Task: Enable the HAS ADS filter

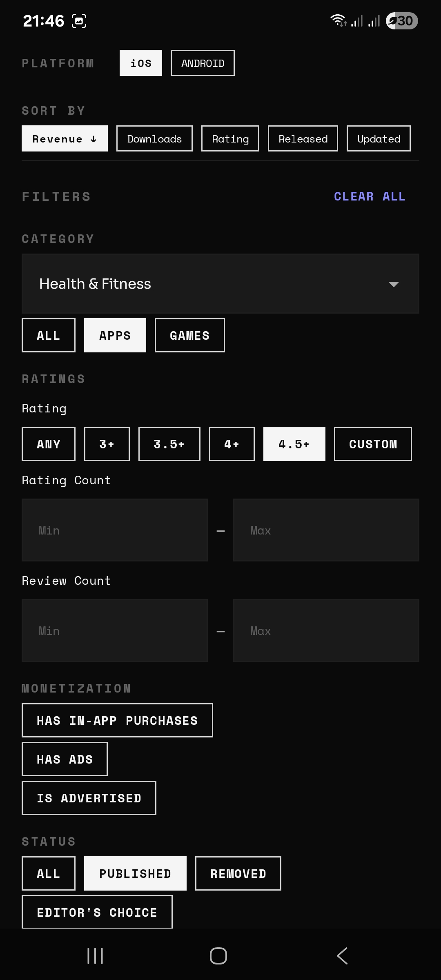Action: pos(65,759)
